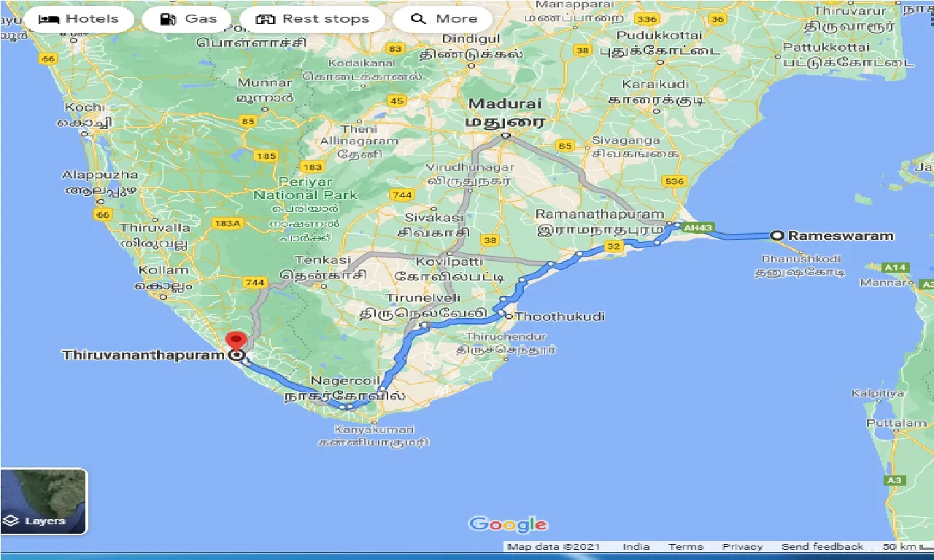Click the Send feedback link
Screen dimensions: 934x560
(x=822, y=547)
